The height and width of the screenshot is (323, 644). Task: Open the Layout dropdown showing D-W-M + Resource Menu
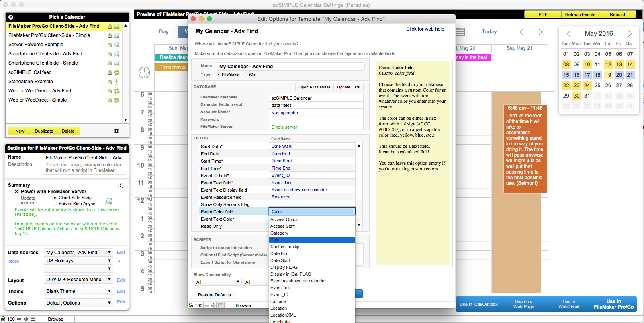(x=78, y=280)
